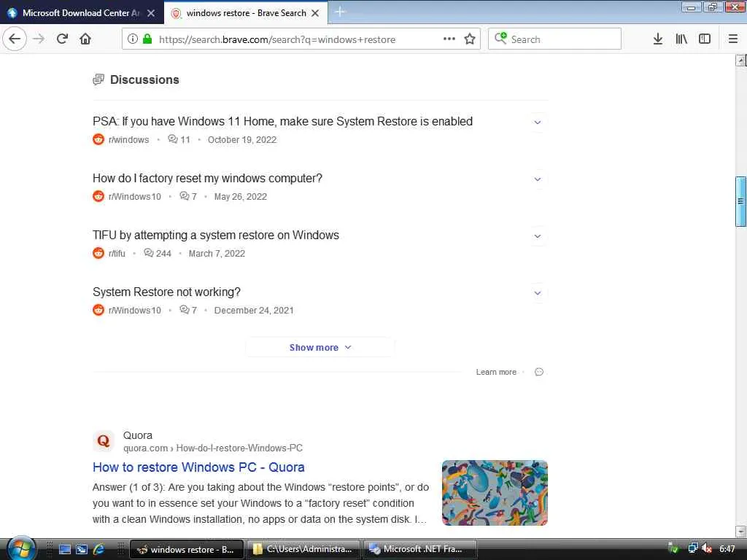Click the 244 comments count
747x560 pixels.
158,253
